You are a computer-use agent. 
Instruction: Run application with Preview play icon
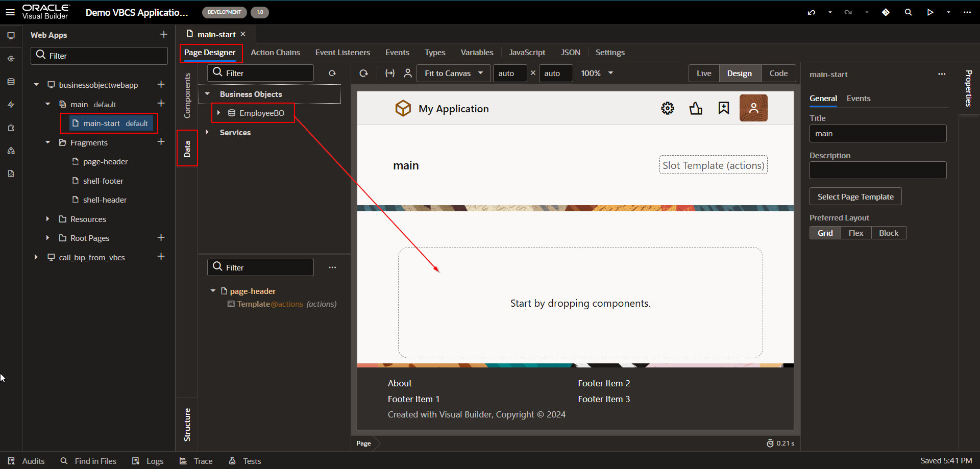point(930,12)
